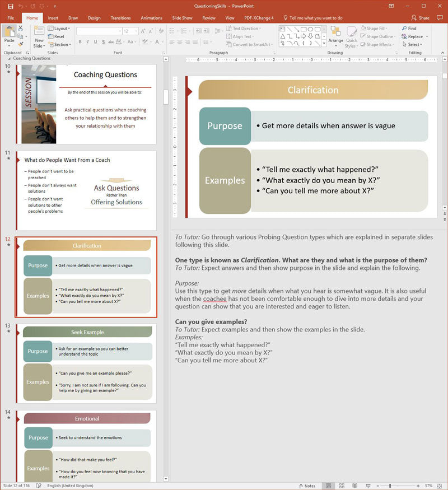
Task: Select the Format Painter brush icon
Action: (21, 44)
